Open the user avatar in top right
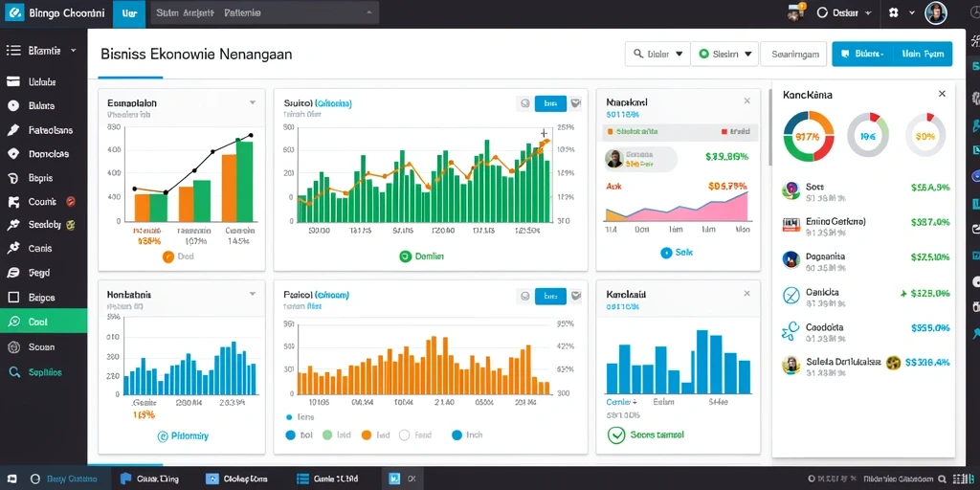 (936, 12)
